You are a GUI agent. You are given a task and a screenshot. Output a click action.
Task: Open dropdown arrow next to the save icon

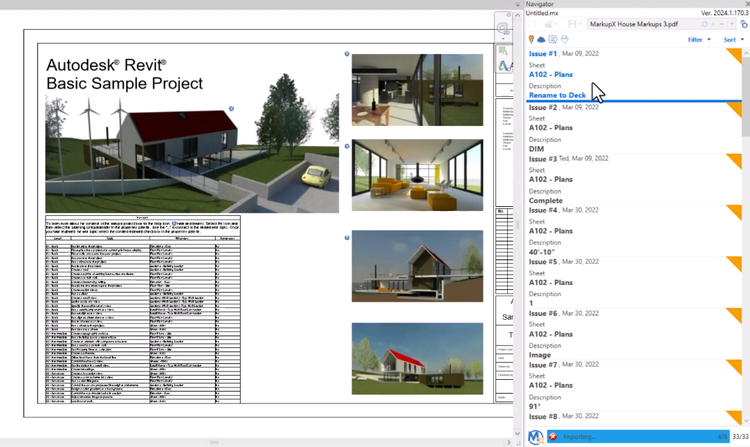click(580, 24)
